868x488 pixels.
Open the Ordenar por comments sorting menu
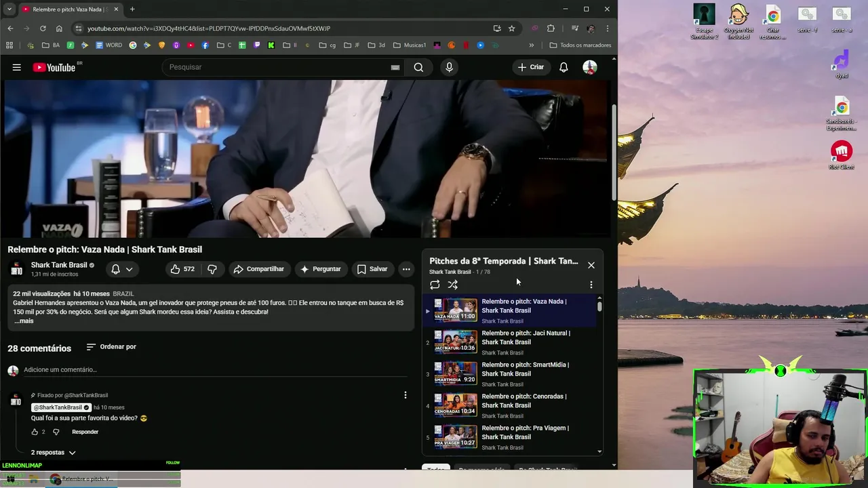[x=111, y=347]
